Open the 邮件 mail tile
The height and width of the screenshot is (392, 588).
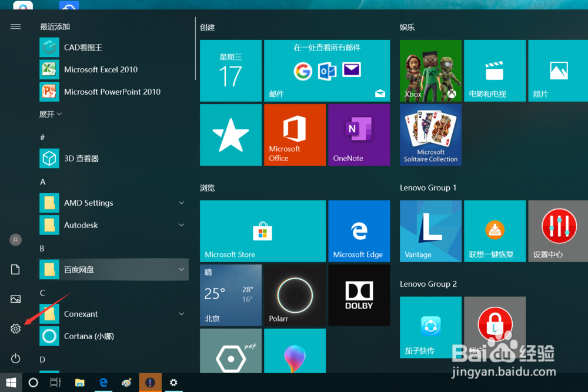click(327, 71)
